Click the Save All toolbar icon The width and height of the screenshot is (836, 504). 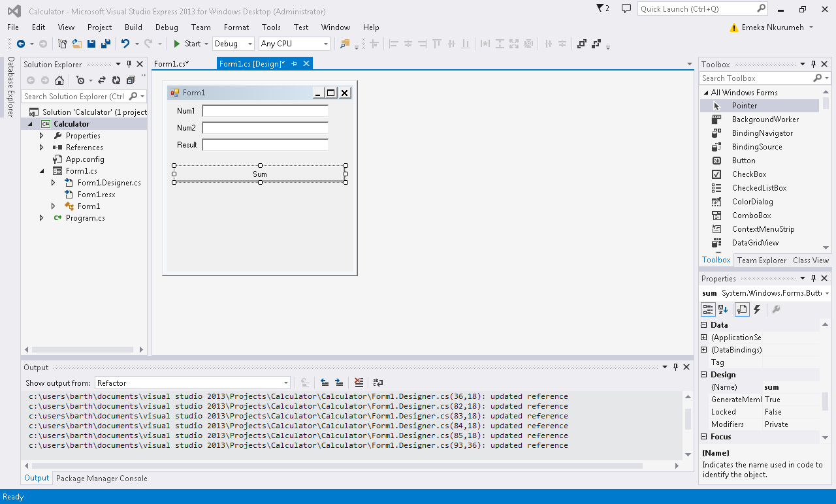(x=105, y=44)
